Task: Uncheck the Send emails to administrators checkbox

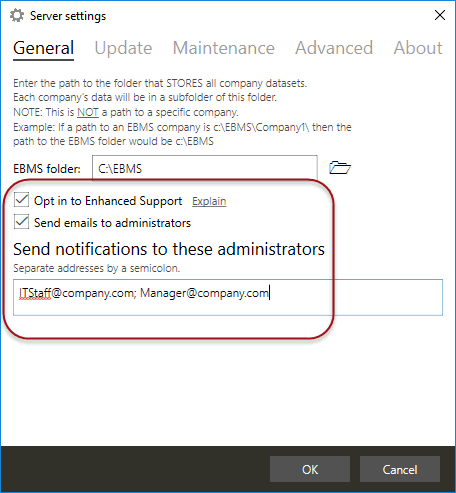Action: pyautogui.click(x=21, y=222)
